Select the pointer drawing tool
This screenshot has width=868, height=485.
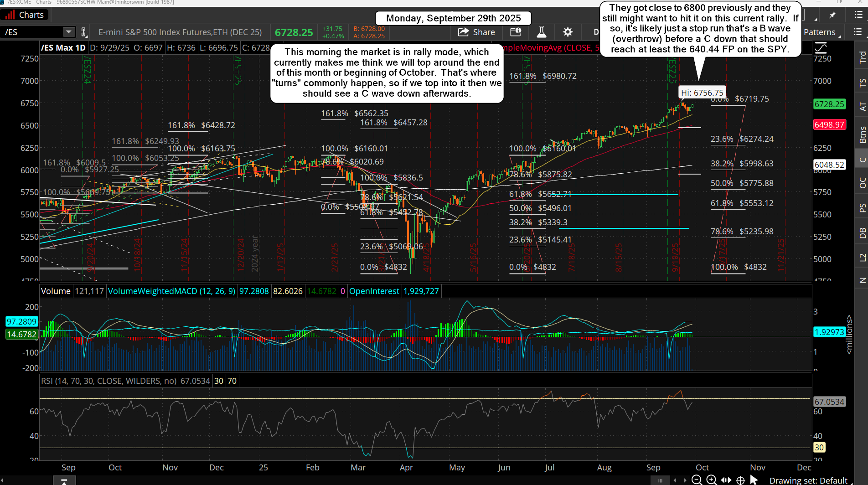(754, 480)
